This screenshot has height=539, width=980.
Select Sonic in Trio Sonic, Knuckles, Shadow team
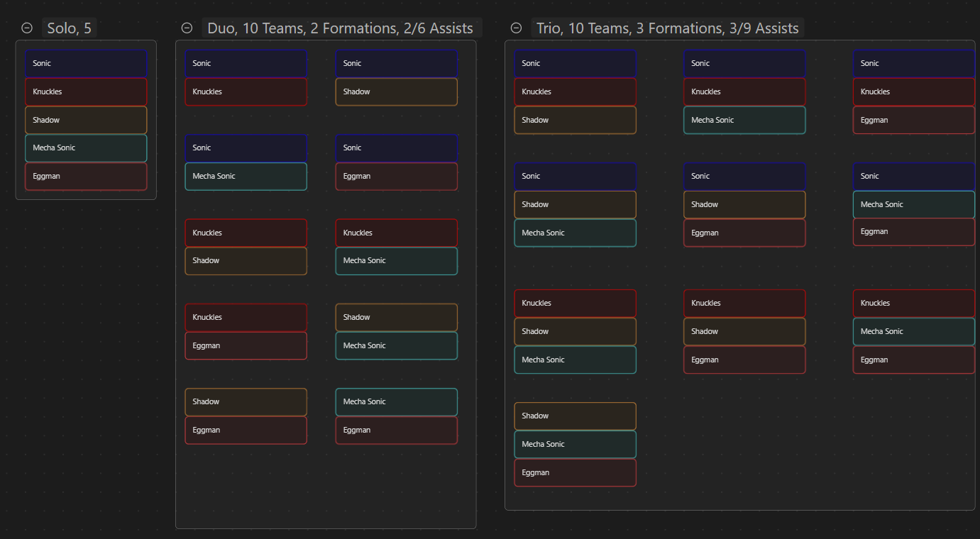[x=576, y=64]
